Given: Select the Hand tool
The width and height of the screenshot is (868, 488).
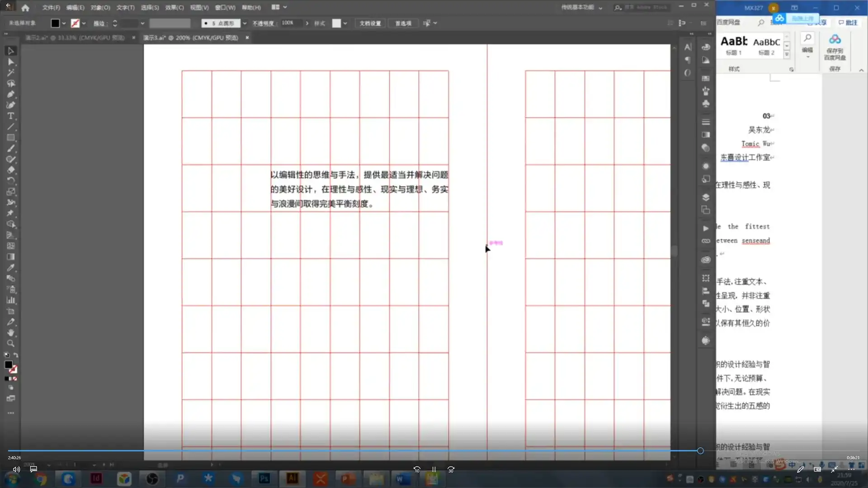Looking at the screenshot, I should pos(11,333).
